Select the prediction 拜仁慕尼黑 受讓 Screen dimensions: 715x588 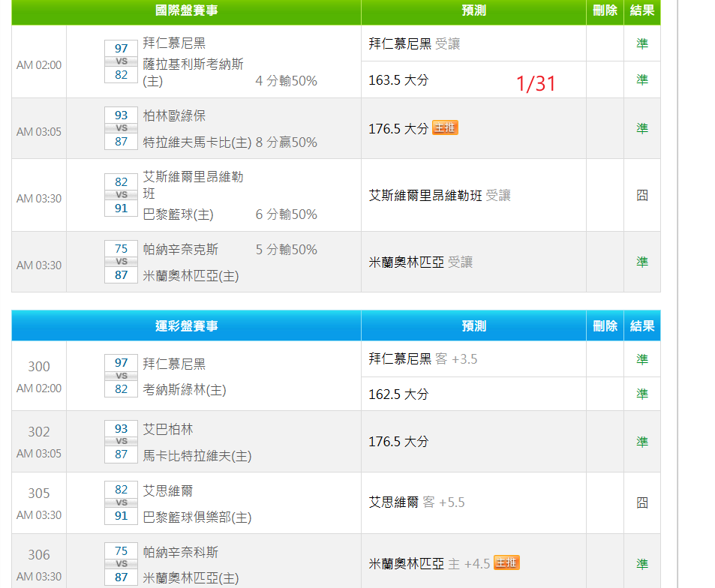[414, 43]
